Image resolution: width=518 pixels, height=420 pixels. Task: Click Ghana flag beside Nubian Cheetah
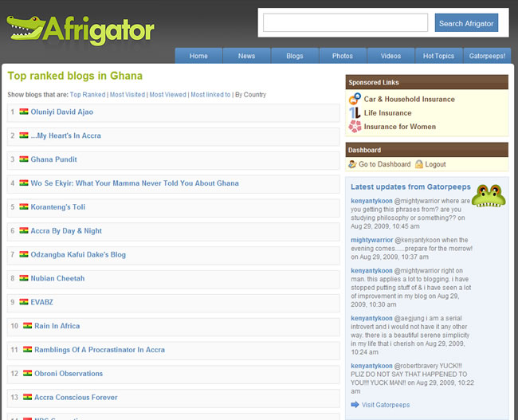24,278
